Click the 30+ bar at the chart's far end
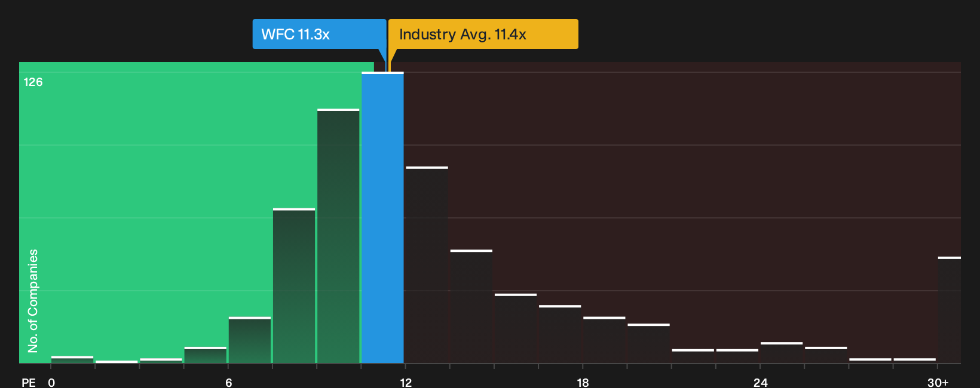The height and width of the screenshot is (388, 980). click(x=950, y=310)
